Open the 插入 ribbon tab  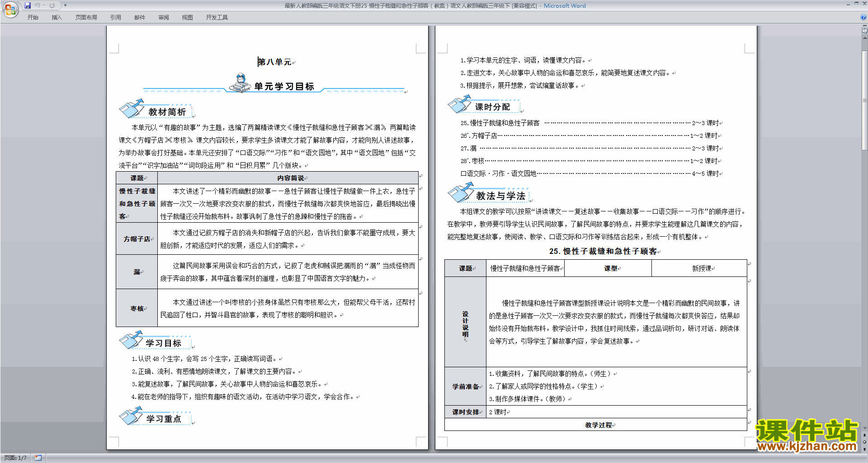[x=57, y=18]
